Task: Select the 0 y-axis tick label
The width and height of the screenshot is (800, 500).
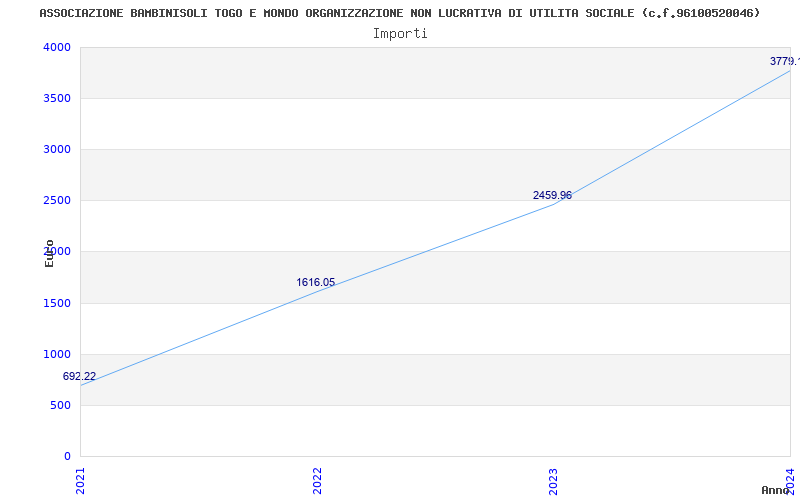Action: [67, 457]
